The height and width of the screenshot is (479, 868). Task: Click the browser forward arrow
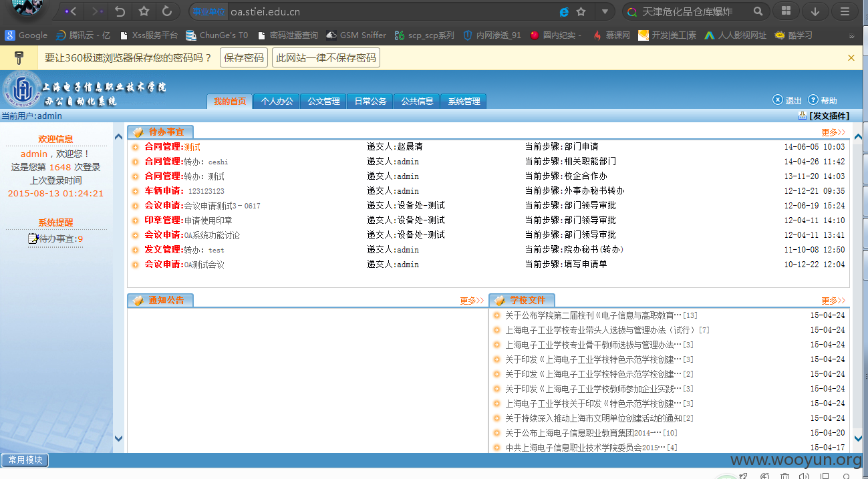click(x=96, y=11)
